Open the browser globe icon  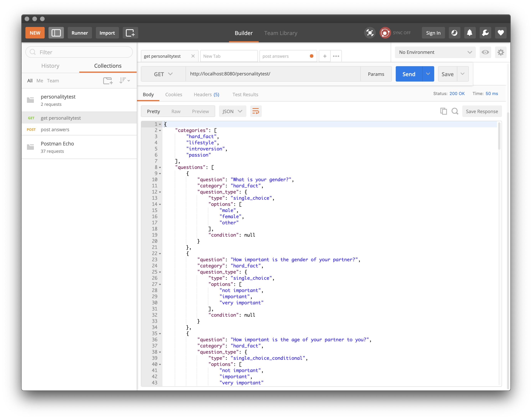(x=454, y=33)
